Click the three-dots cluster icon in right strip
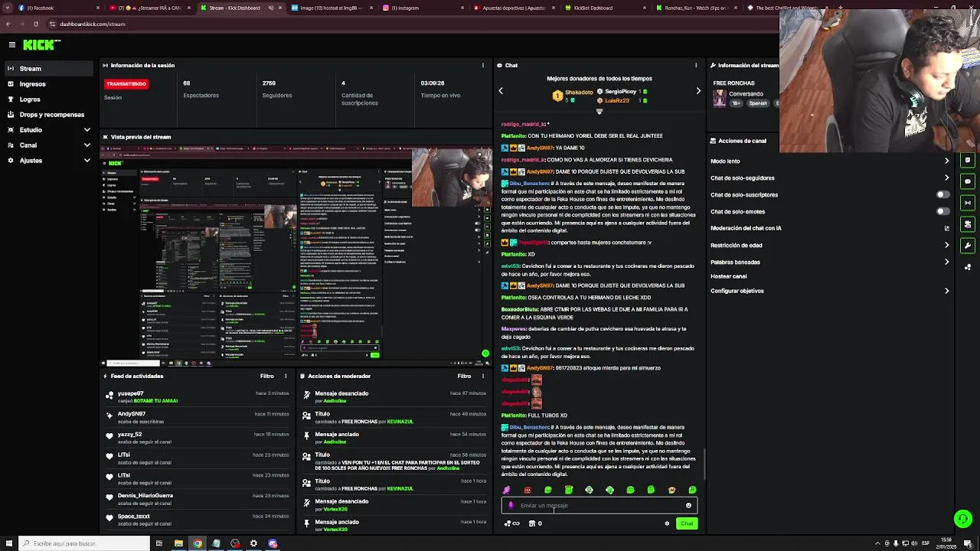The height and width of the screenshot is (551, 980). coord(968,268)
